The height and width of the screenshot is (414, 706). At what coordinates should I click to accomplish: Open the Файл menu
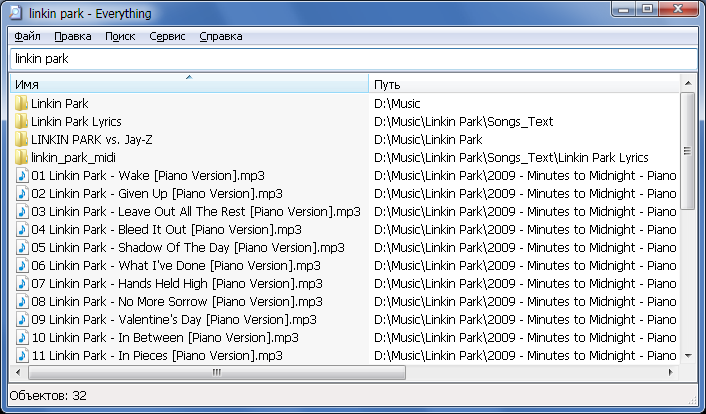tap(27, 36)
